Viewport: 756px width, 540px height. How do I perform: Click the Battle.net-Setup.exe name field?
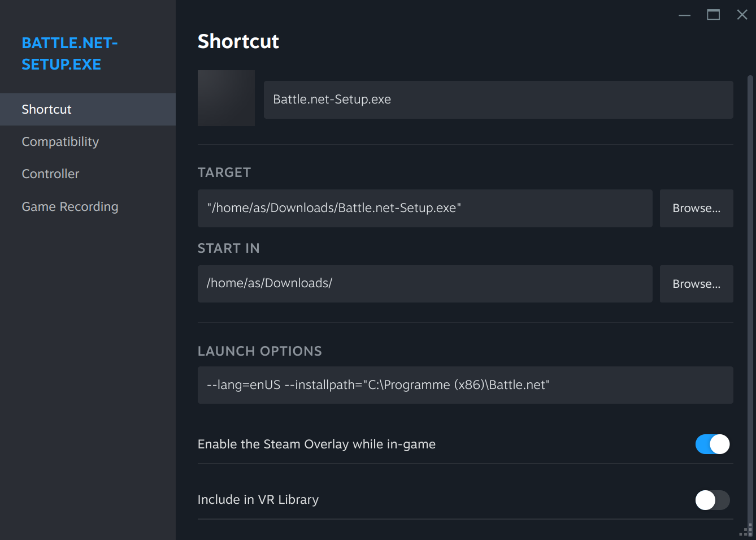(498, 100)
